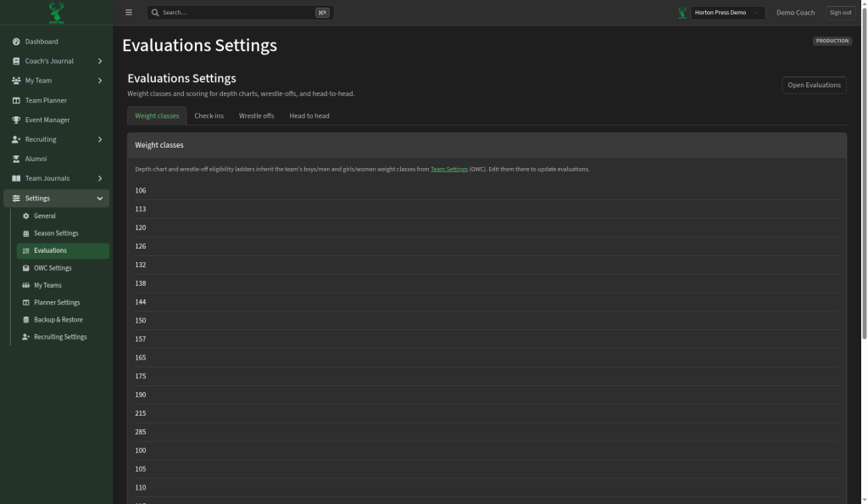Viewport: 868px width, 504px height.
Task: Click the Sign out button
Action: pyautogui.click(x=840, y=12)
